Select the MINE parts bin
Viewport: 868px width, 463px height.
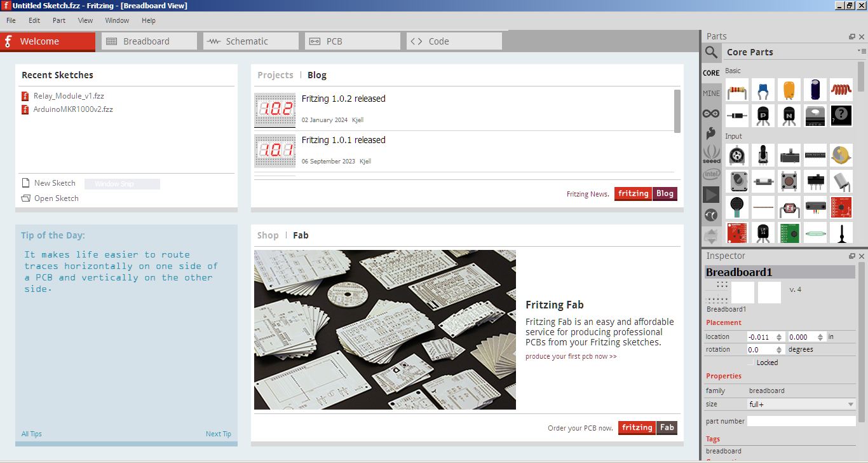tap(711, 93)
